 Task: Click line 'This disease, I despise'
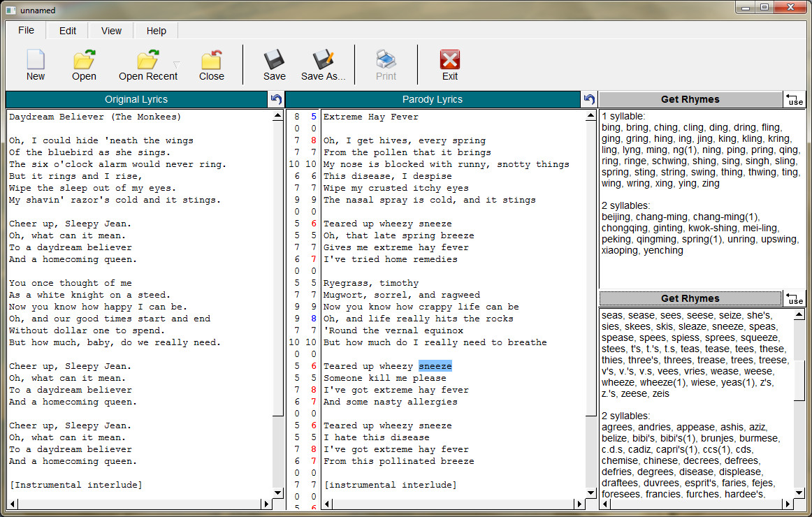(x=387, y=176)
